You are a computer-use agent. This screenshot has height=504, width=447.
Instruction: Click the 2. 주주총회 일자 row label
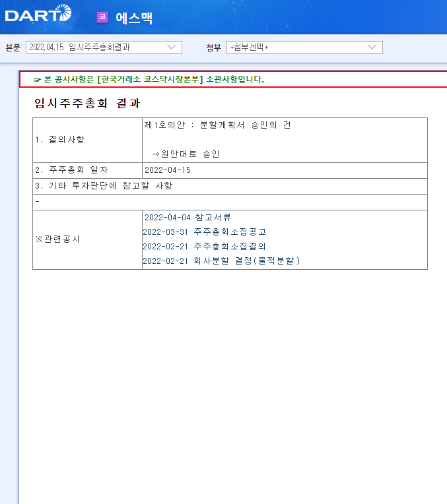(71, 170)
